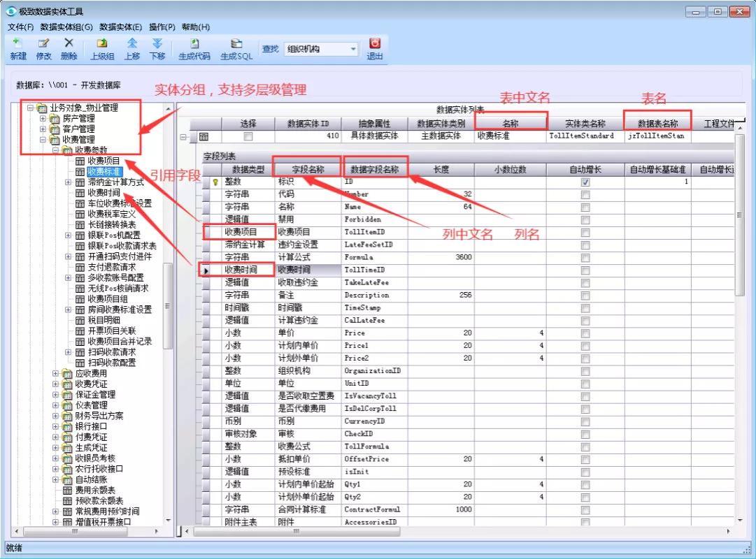Click the 生成代码 (generate code) icon
This screenshot has width=756, height=559.
[194, 43]
